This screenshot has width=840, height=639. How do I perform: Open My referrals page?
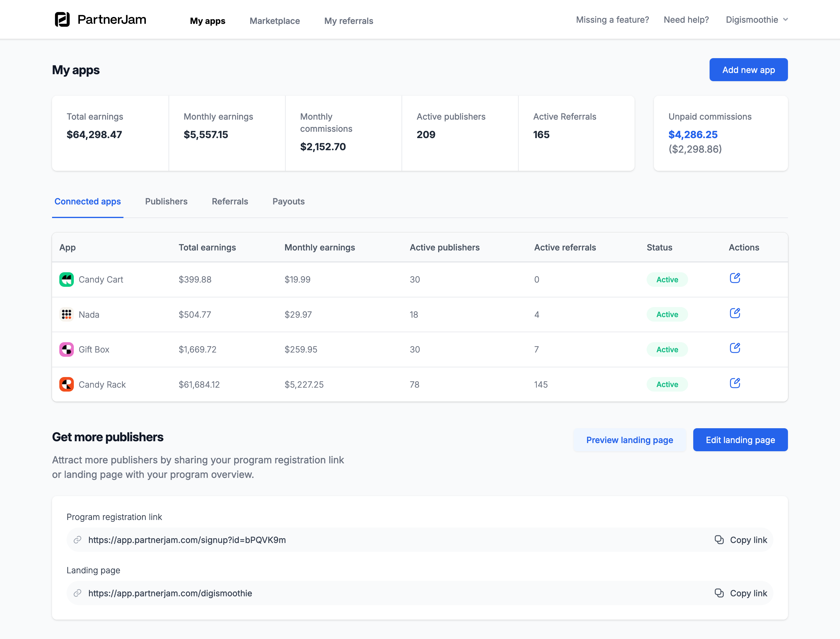click(x=348, y=21)
